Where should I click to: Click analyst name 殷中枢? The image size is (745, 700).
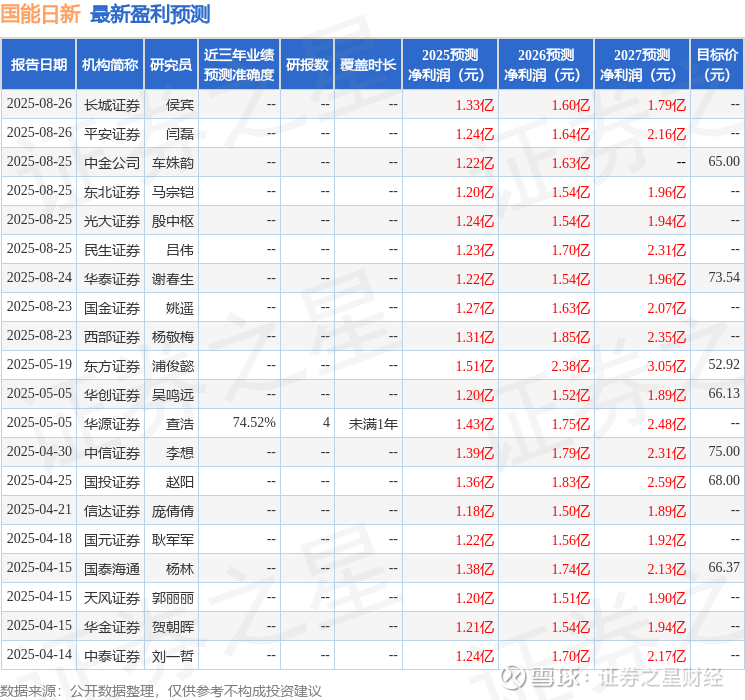pos(173,221)
